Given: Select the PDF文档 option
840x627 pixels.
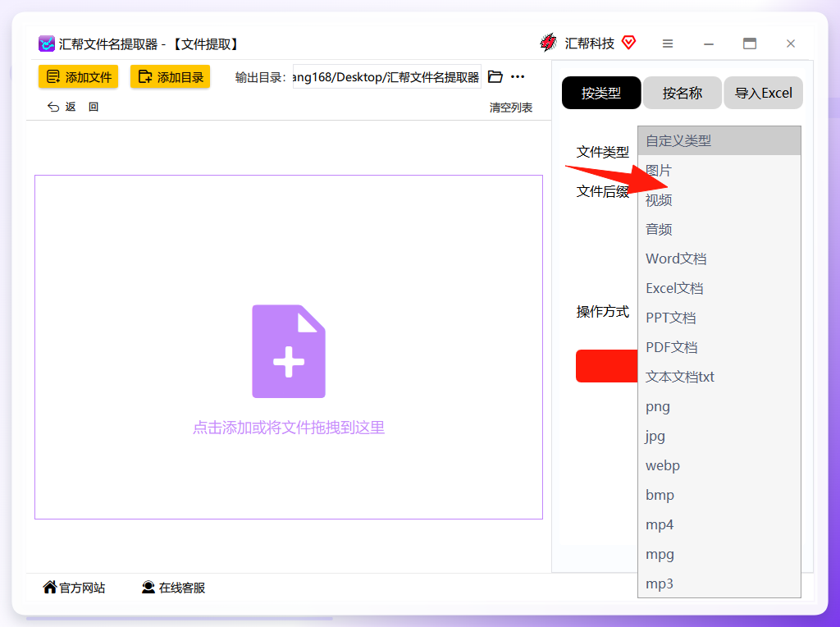Looking at the screenshot, I should pos(719,347).
